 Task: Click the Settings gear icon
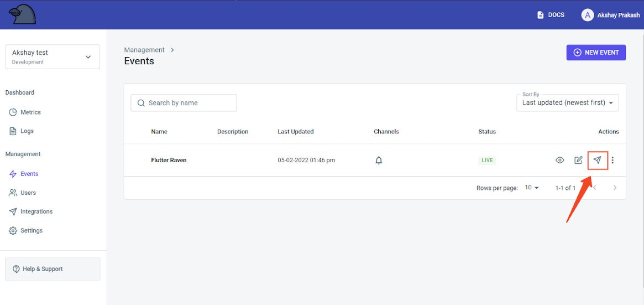point(13,231)
